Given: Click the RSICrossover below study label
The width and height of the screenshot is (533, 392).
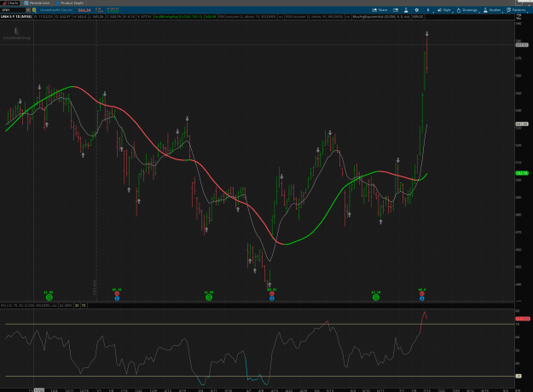Looking at the screenshot, I should click(x=314, y=16).
